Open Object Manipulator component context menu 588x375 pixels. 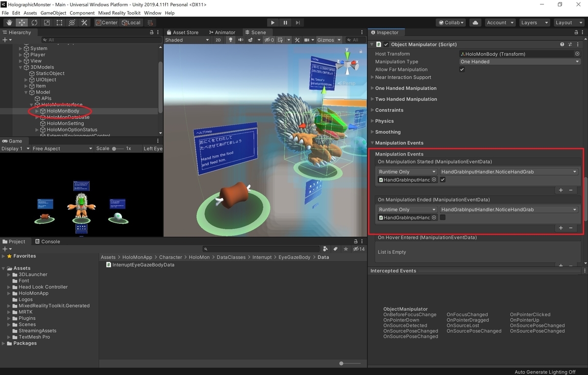point(578,45)
